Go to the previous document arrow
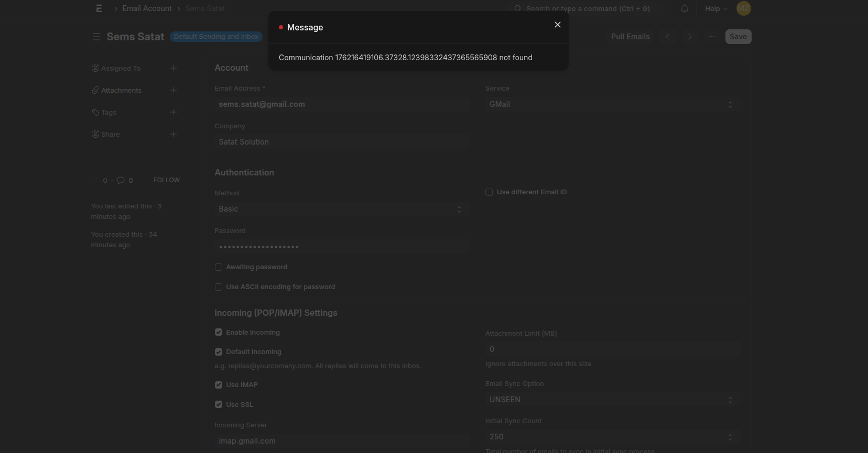This screenshot has width=868, height=453. coord(667,37)
